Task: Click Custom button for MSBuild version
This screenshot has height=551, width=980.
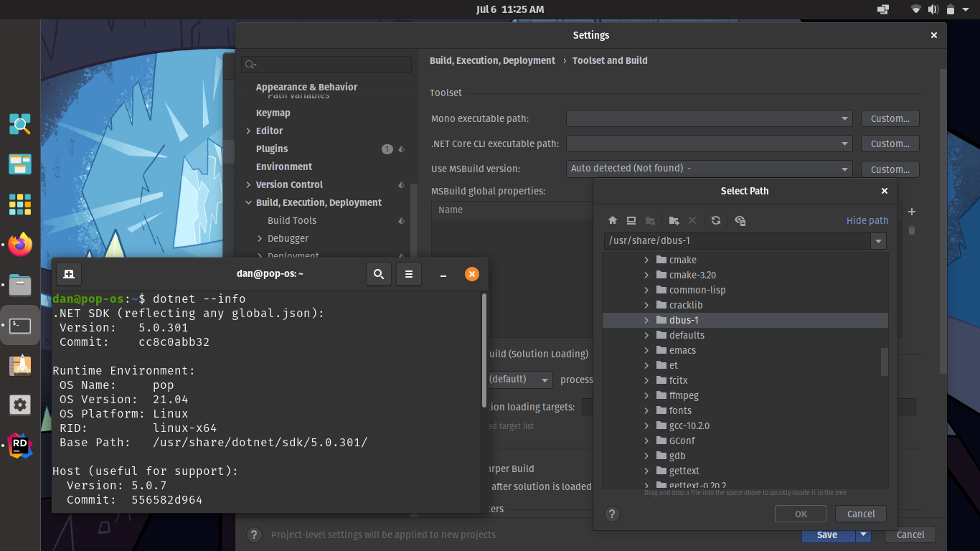Action: click(890, 169)
